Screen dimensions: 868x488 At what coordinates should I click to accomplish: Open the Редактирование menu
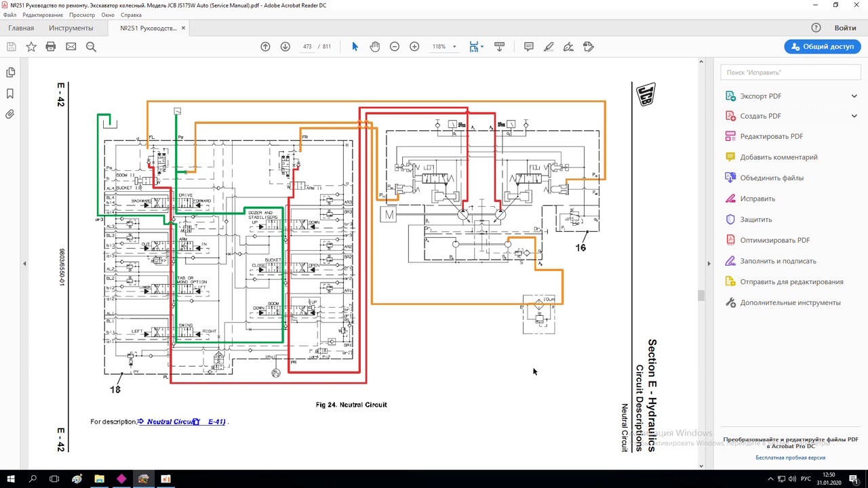click(42, 15)
